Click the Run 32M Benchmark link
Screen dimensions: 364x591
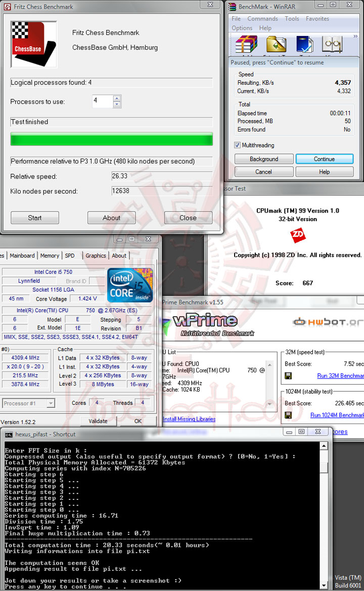click(x=340, y=376)
